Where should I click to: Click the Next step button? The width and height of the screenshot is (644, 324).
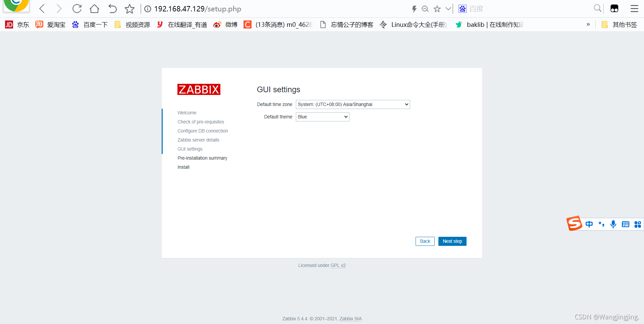coord(452,241)
